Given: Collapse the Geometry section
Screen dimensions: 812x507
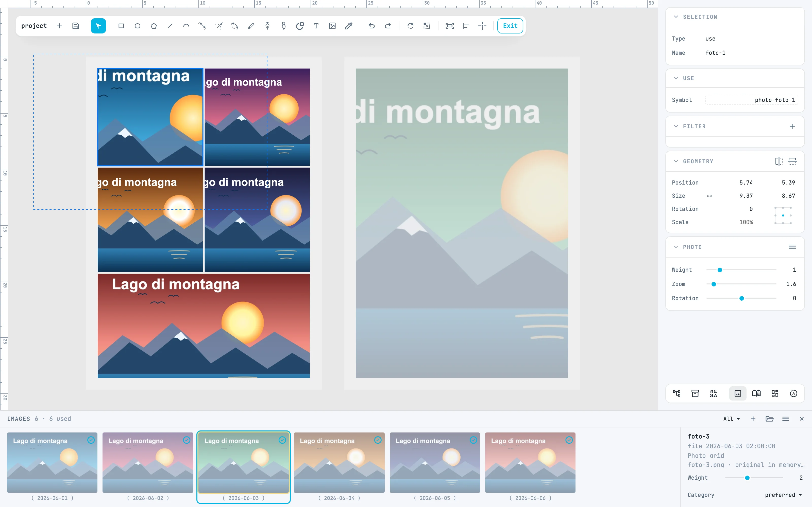Looking at the screenshot, I should pos(676,161).
